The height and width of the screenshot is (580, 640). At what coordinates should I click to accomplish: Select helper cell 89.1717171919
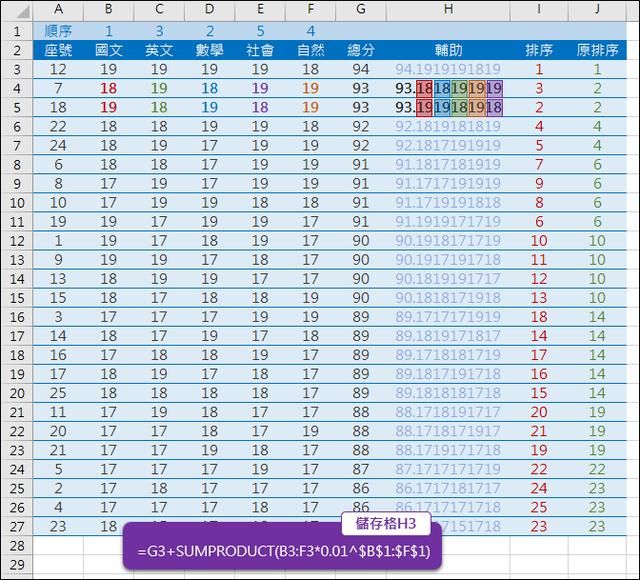448,317
